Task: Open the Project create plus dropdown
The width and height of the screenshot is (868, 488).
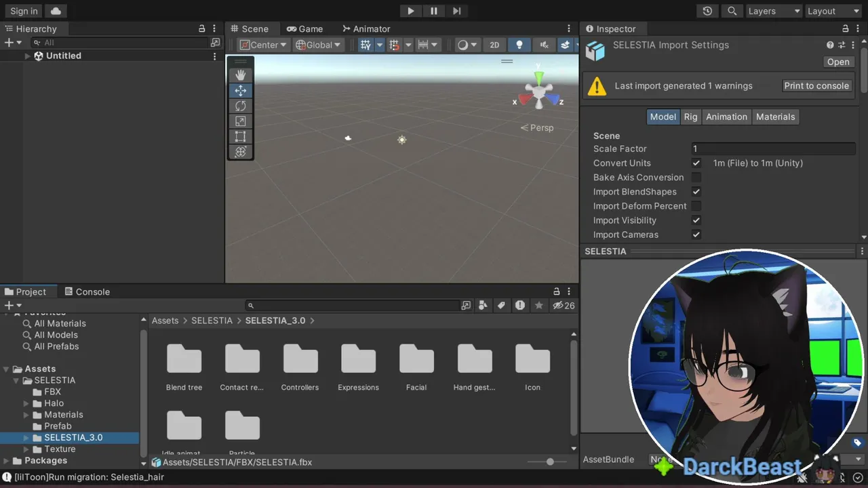Action: 13,306
